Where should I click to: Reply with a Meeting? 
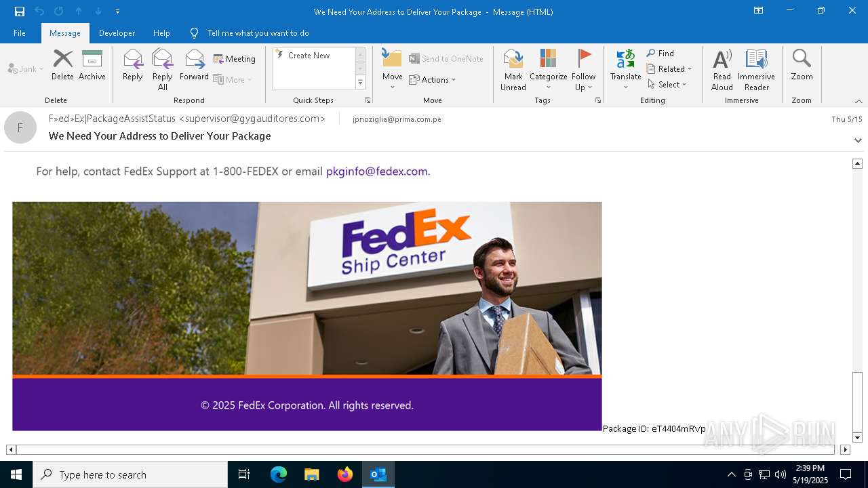235,59
